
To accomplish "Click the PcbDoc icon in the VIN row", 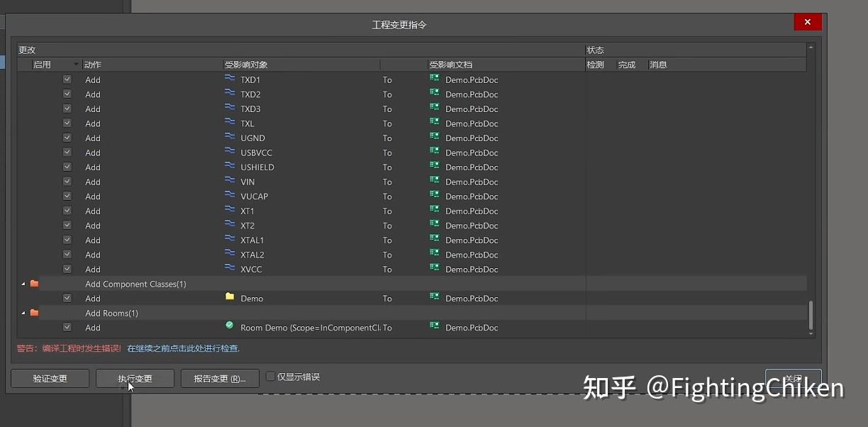I will pos(435,180).
